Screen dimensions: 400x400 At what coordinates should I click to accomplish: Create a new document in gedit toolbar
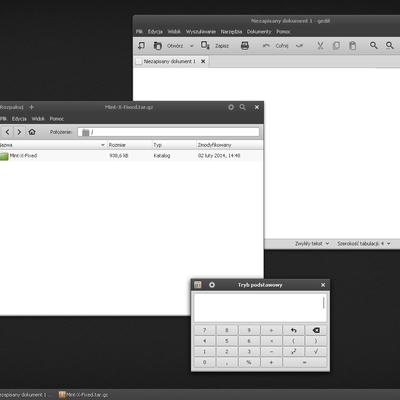pos(142,46)
